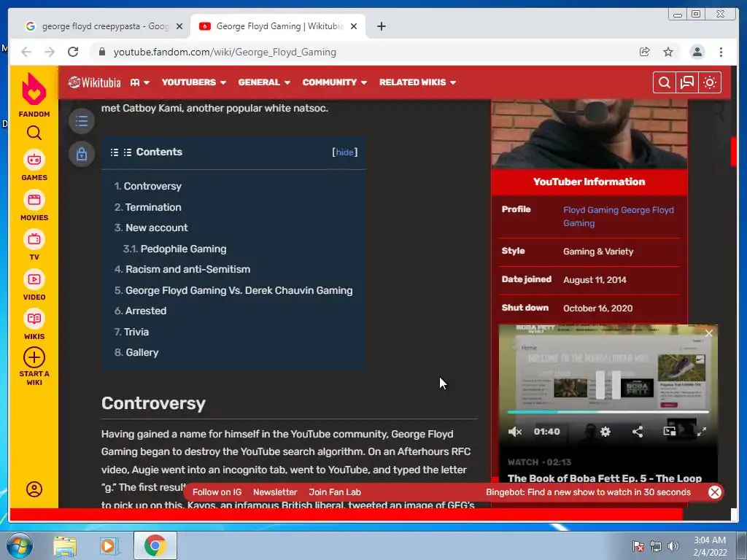This screenshot has height=560, width=747.
Task: Open the Wikis section icon
Action: tap(34, 319)
